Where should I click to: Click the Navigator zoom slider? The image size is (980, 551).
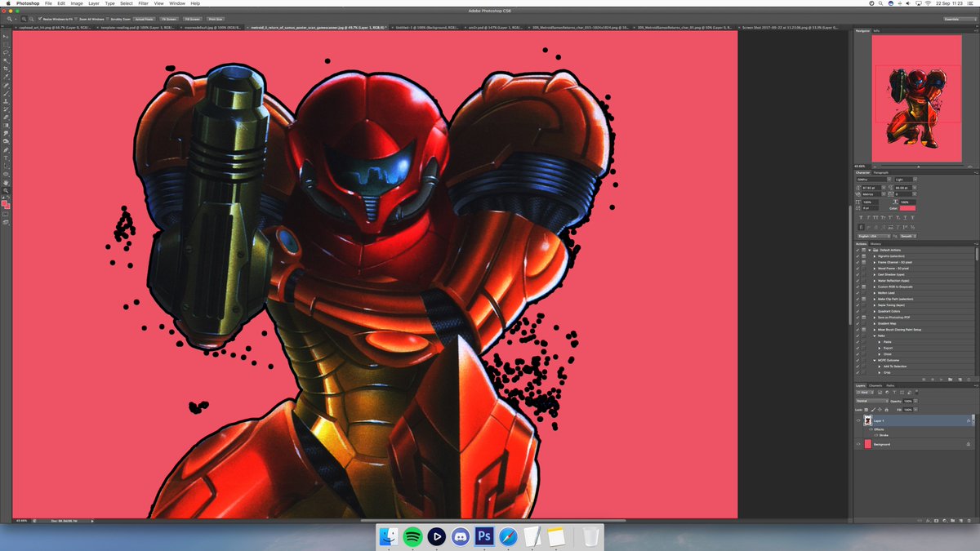(918, 167)
